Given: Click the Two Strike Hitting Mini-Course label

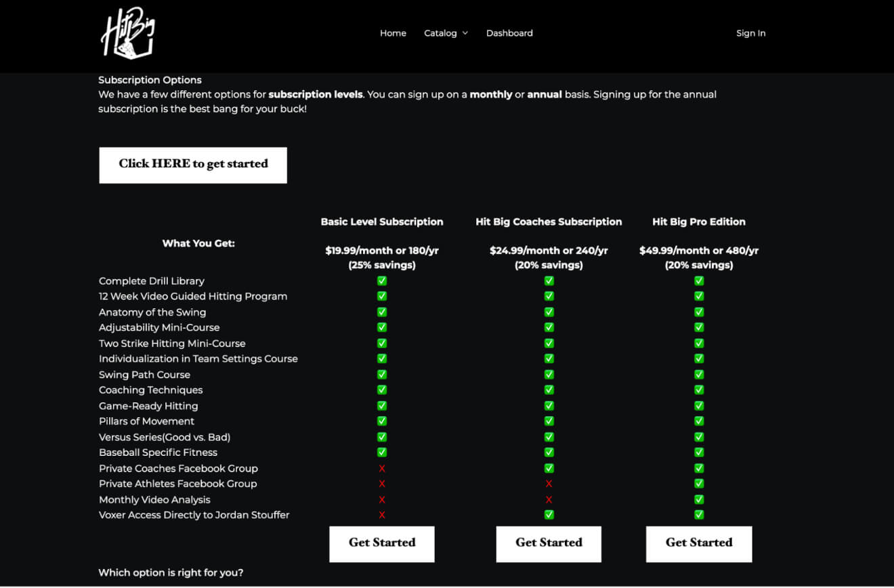Looking at the screenshot, I should click(172, 343).
